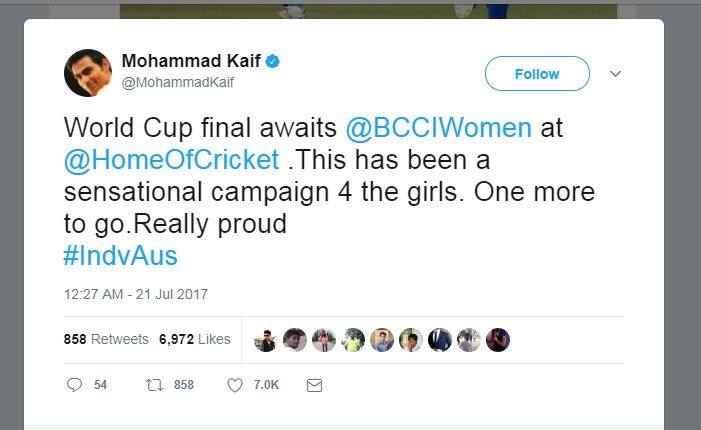Click the blue verified badge

[273, 61]
